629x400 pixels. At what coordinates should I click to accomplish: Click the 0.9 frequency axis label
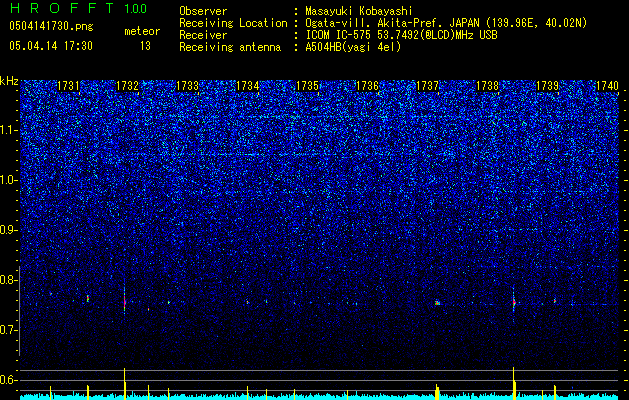click(x=8, y=230)
